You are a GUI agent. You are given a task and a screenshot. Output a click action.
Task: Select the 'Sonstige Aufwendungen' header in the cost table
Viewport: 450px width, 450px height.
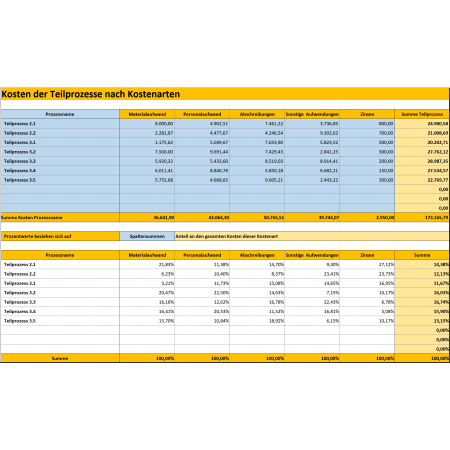(312, 114)
